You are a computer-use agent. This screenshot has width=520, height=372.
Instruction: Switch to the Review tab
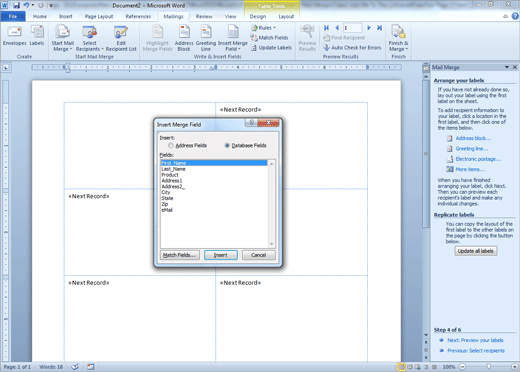pos(204,16)
